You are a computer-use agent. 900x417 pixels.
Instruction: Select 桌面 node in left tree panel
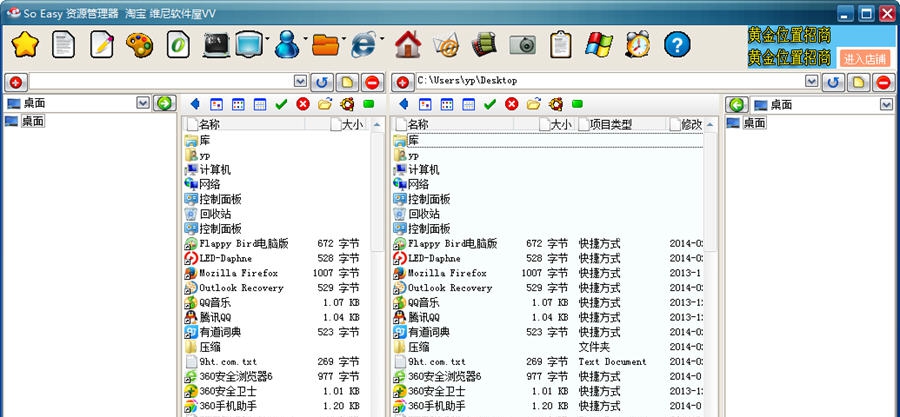click(x=33, y=121)
